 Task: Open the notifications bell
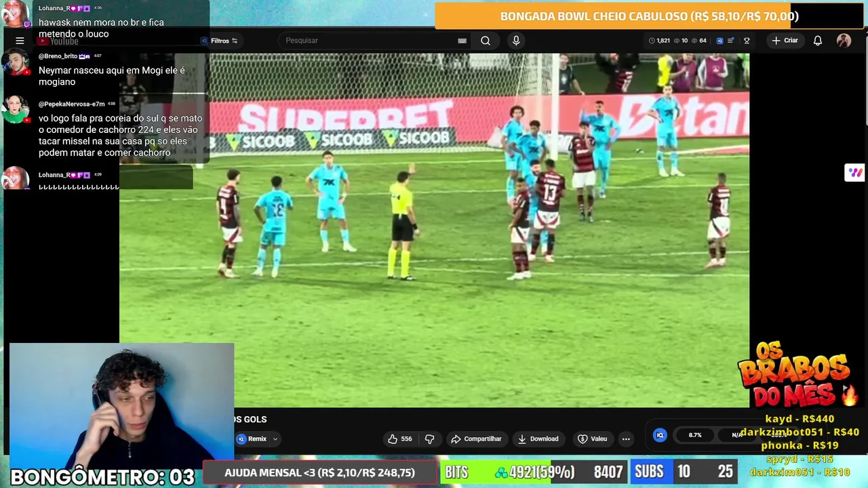pyautogui.click(x=818, y=41)
